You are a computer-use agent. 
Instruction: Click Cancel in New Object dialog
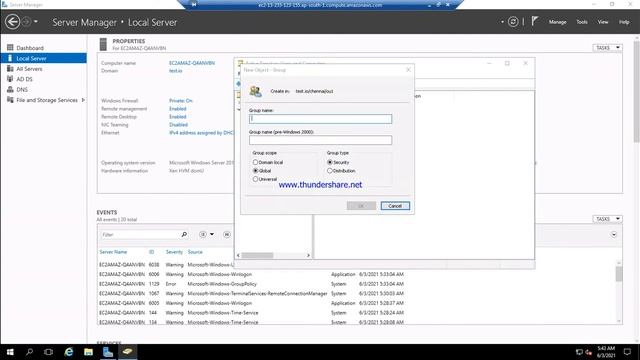pyautogui.click(x=395, y=206)
